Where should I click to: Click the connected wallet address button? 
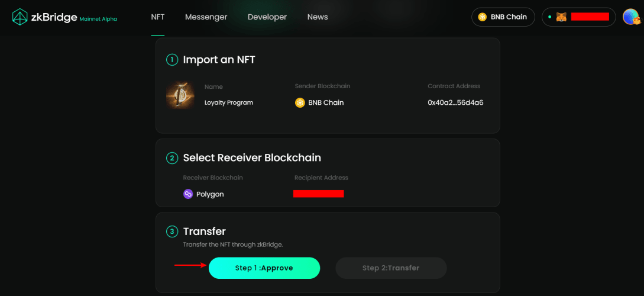click(x=579, y=17)
